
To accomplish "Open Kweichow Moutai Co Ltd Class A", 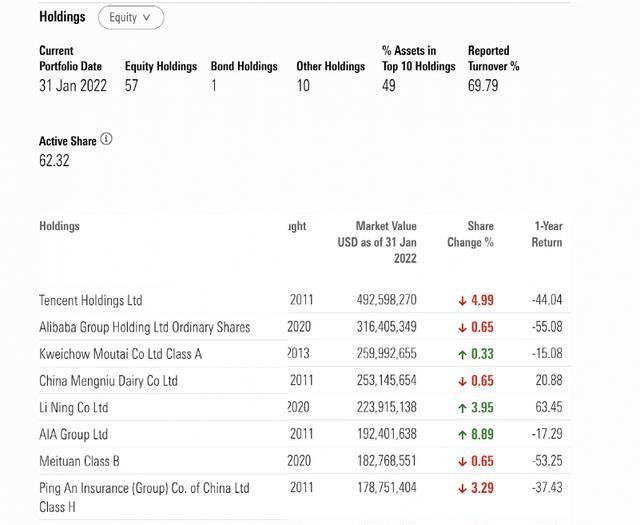I will point(120,354).
